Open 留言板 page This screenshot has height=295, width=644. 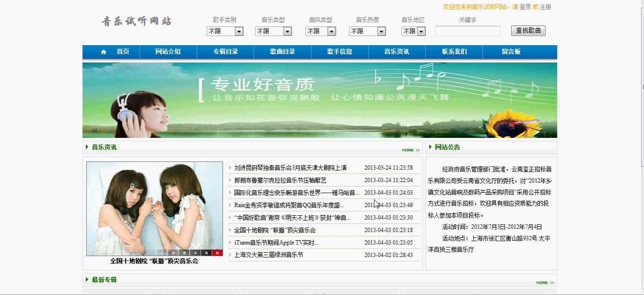click(511, 52)
